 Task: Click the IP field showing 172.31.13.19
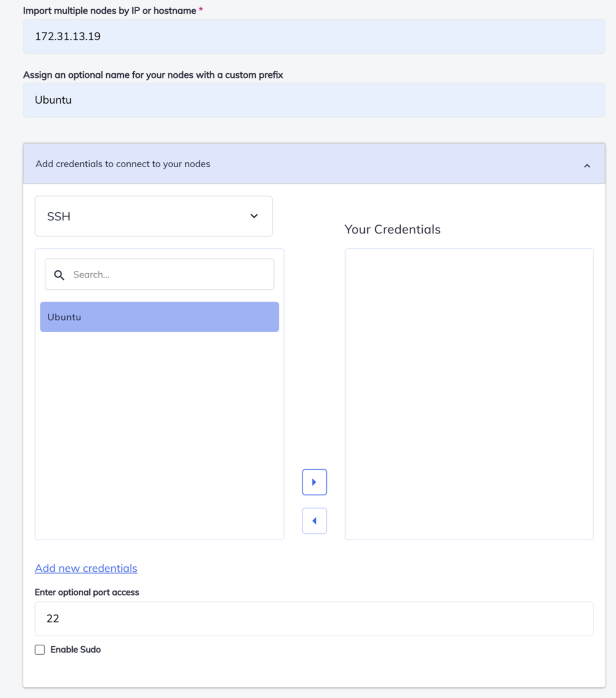coord(314,37)
